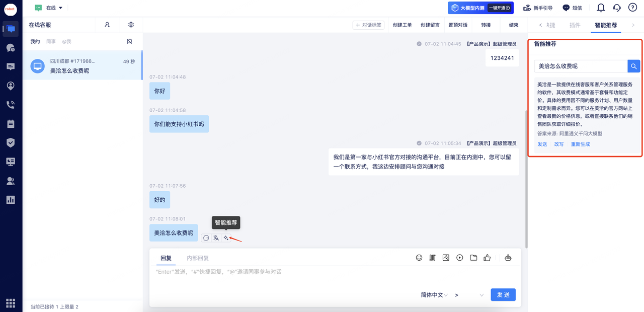Click the 创建留言 button
This screenshot has width=644, height=312.
click(x=430, y=25)
